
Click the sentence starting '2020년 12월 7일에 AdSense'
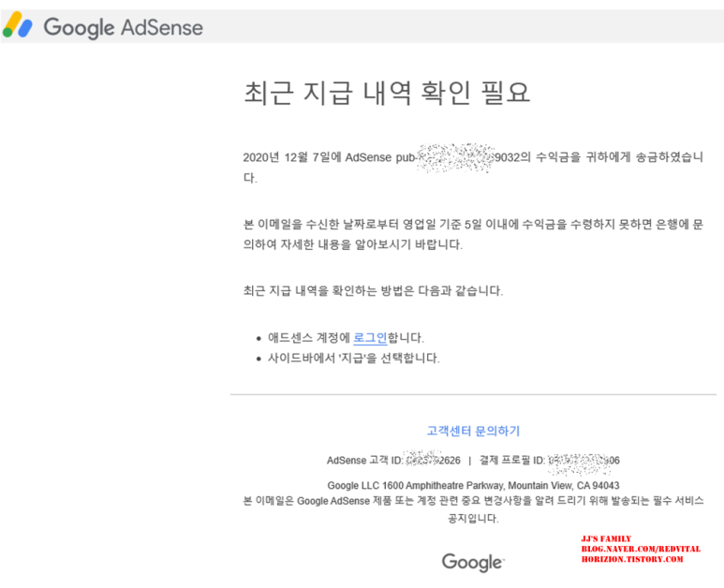pyautogui.click(x=473, y=167)
